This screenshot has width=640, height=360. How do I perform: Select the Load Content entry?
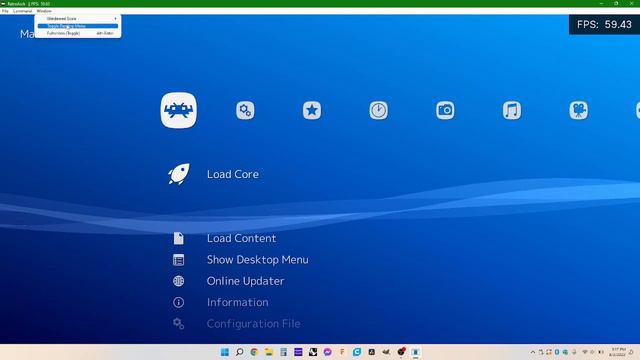point(241,238)
